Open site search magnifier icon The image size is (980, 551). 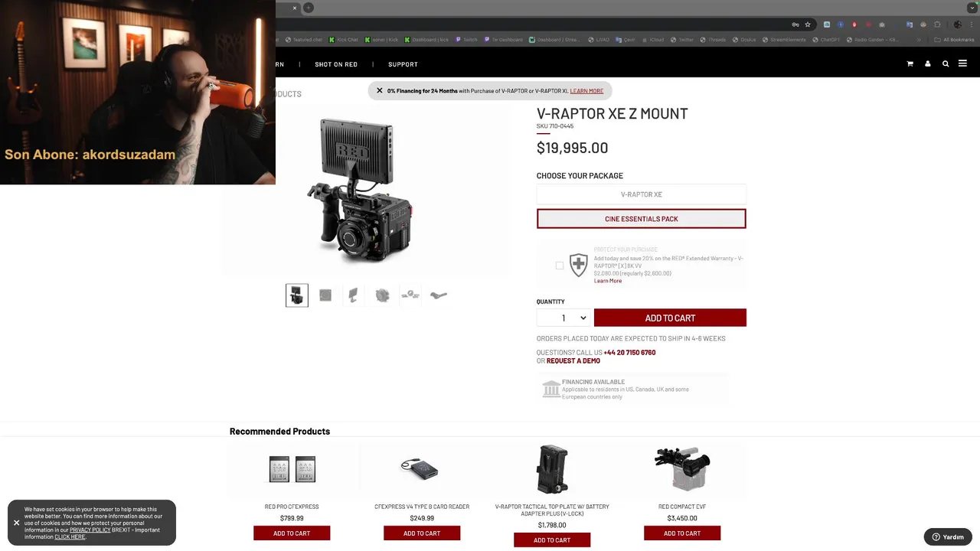tap(946, 64)
